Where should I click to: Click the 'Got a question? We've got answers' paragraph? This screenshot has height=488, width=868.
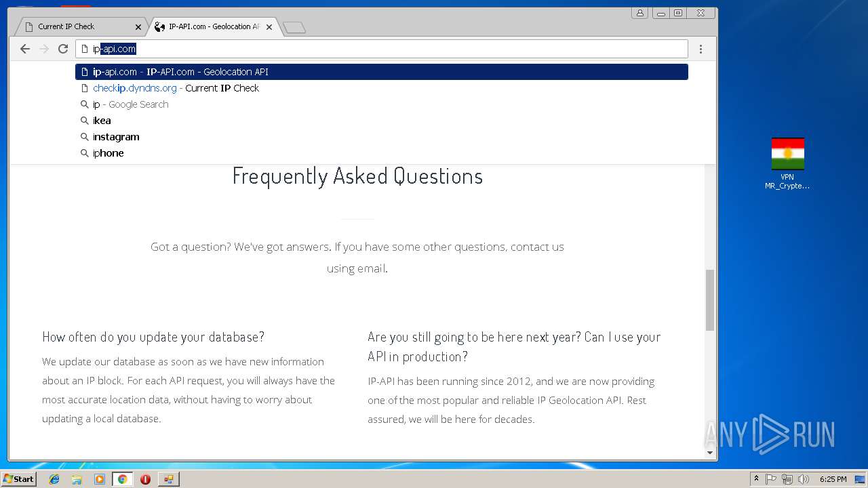point(357,258)
